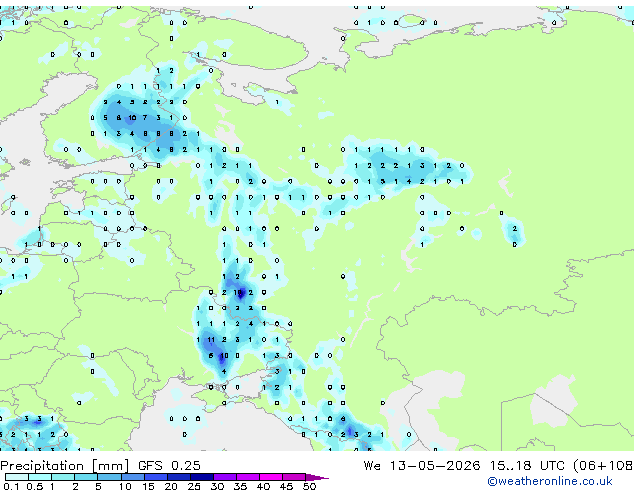
Task: Click the 20–25 mm dark blue legend swatch
Action: point(179,477)
